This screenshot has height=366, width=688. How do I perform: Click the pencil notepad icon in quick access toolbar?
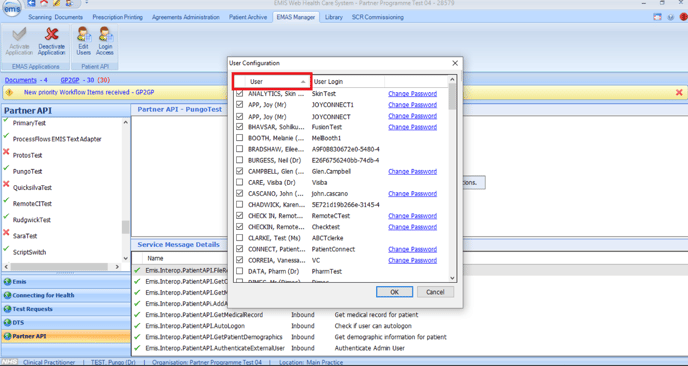57,3
